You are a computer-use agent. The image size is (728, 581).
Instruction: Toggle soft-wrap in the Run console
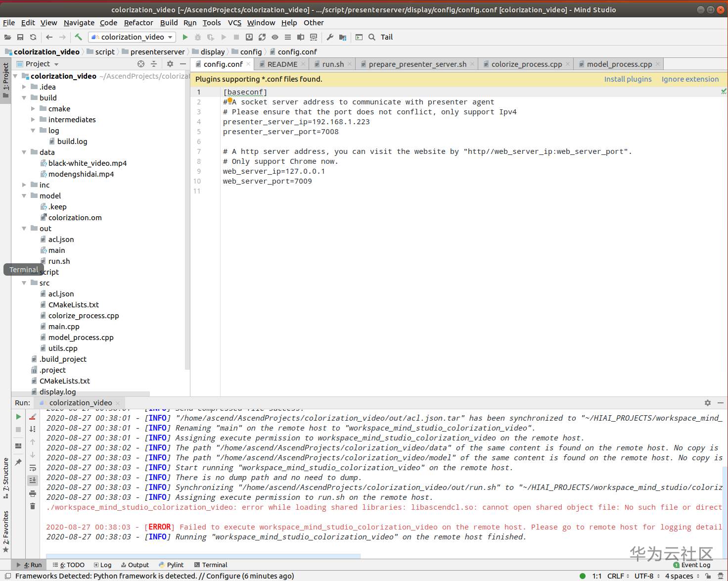click(x=33, y=468)
